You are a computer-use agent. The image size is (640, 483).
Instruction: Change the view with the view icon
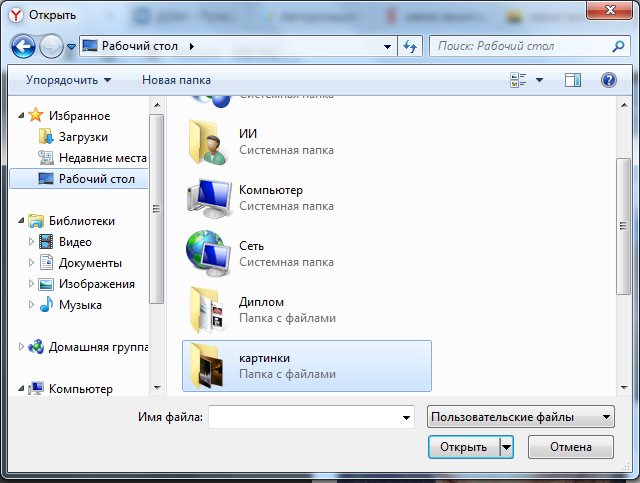518,80
